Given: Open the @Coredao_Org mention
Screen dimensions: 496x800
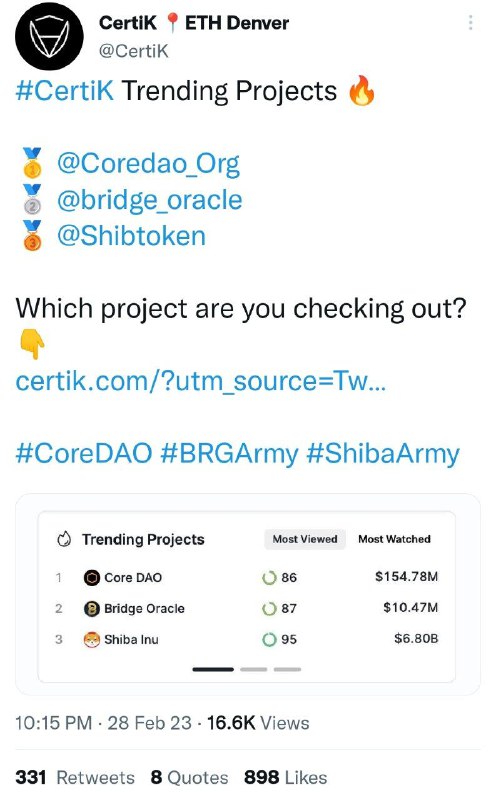Looking at the screenshot, I should point(148,164).
